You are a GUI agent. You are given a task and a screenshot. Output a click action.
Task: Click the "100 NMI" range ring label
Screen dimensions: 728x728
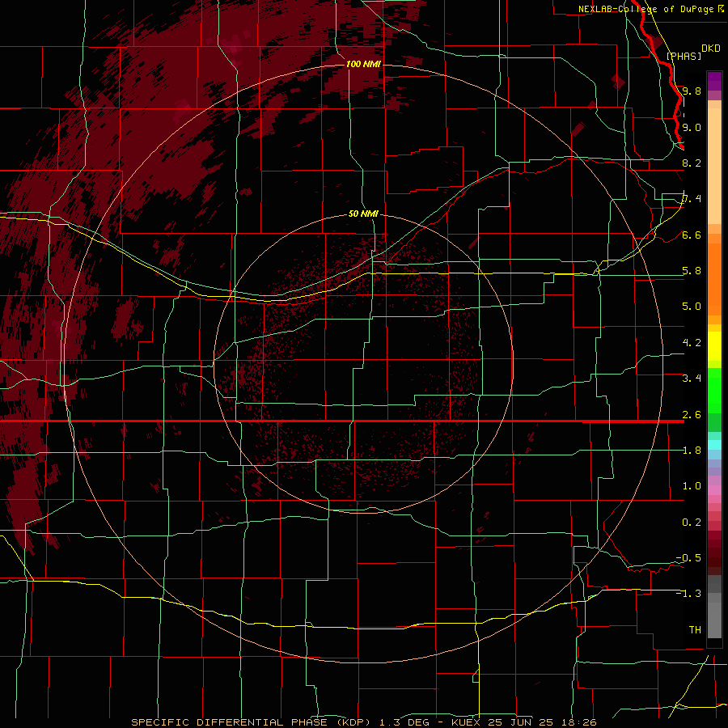point(363,64)
